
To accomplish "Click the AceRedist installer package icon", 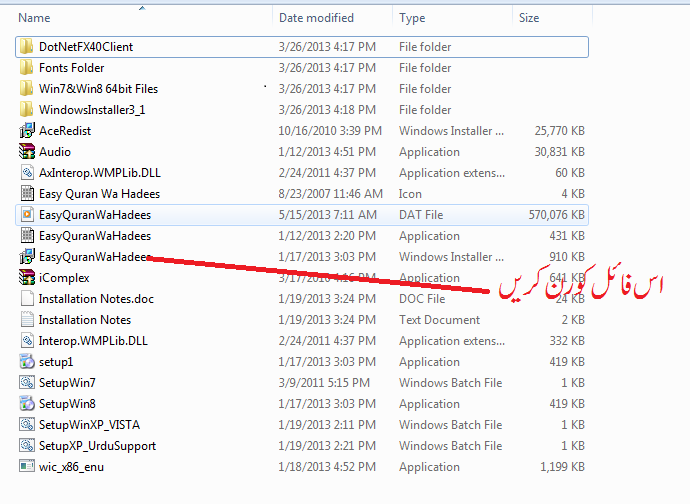I will click(27, 131).
